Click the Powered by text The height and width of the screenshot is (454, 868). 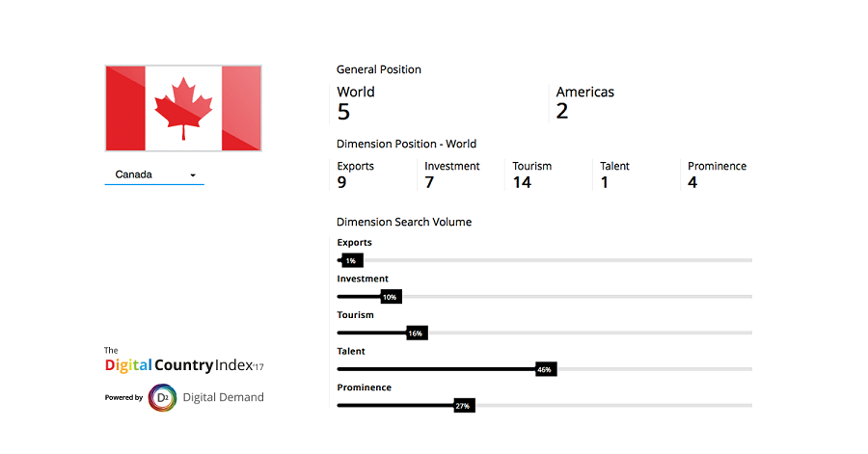pos(124,397)
